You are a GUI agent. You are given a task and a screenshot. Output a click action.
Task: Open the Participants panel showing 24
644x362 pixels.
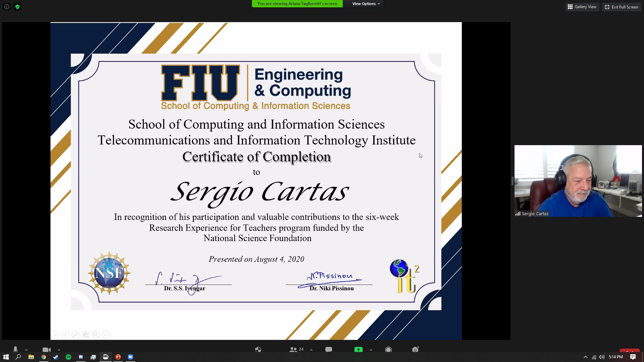(x=296, y=349)
